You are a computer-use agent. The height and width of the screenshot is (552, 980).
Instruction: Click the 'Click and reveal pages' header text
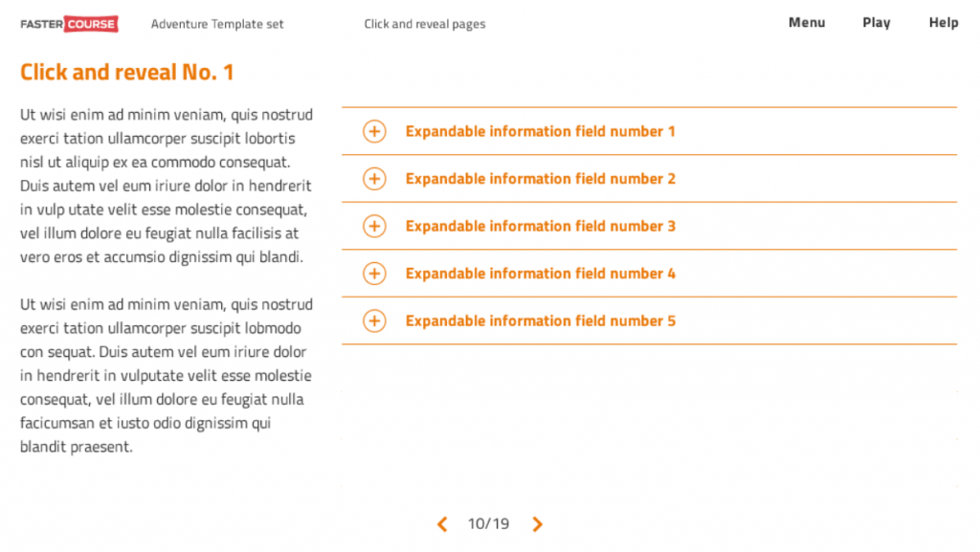[x=424, y=24]
